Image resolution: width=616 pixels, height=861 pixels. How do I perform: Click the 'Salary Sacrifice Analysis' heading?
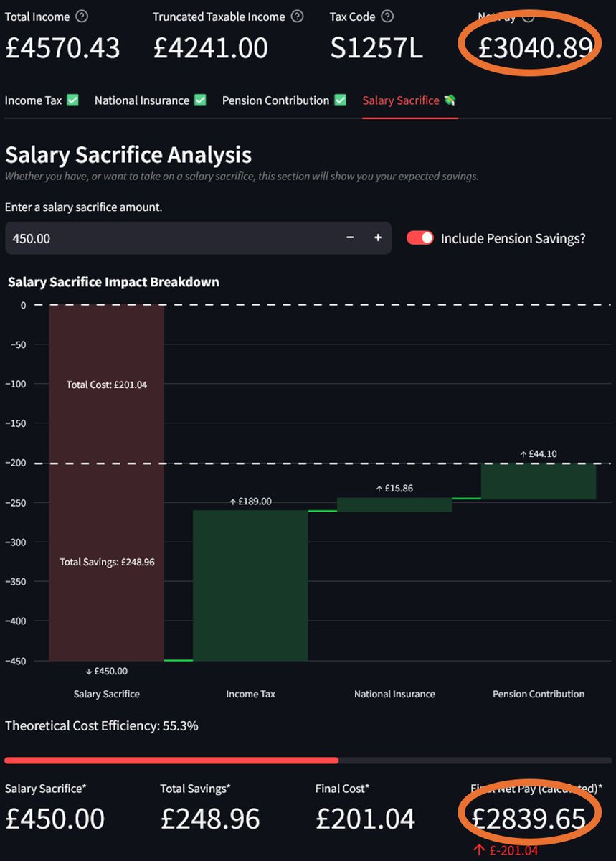[128, 154]
